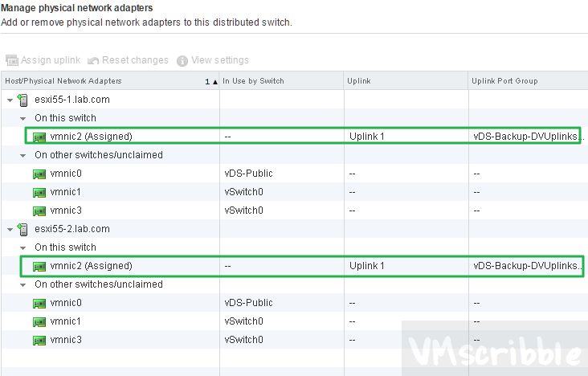Viewport: 588px width, 376px height.
Task: Click the vmnic1 adapter icon under esxi55-2
Action: pos(39,321)
